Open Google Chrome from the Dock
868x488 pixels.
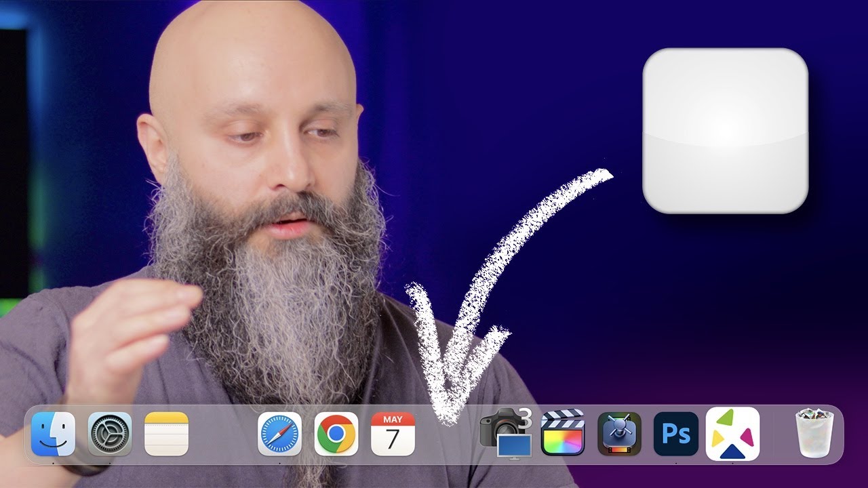[336, 434]
